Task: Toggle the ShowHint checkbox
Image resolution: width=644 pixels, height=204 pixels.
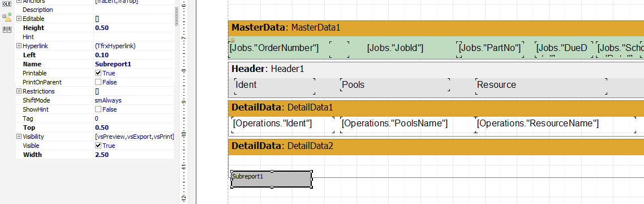Action: [98, 109]
